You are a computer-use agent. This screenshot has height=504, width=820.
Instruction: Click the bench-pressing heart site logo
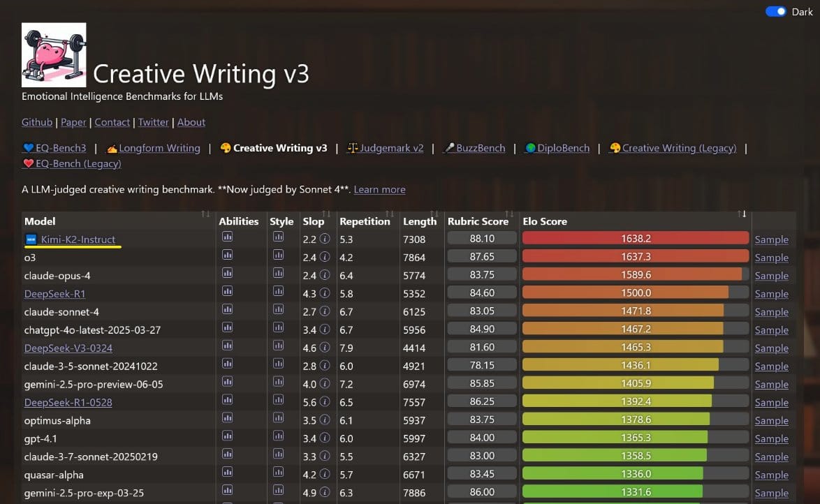point(54,55)
